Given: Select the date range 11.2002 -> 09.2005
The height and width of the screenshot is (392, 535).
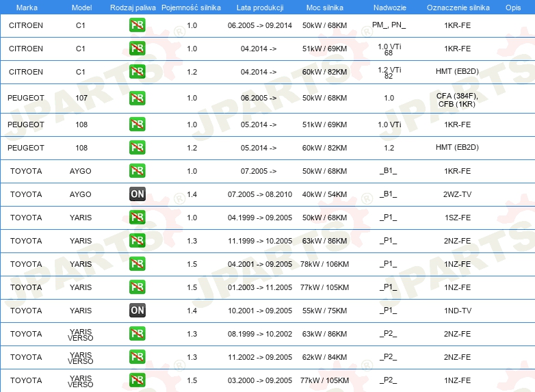Looking at the screenshot, I should click(260, 357).
